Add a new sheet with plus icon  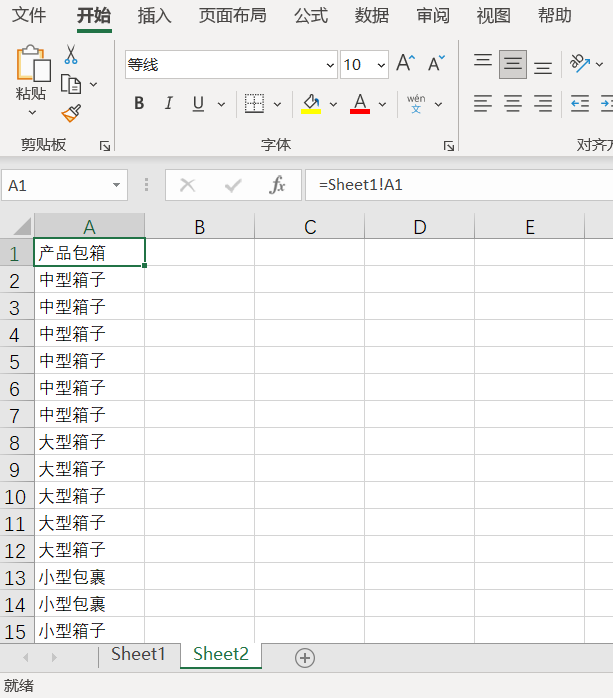tap(305, 657)
